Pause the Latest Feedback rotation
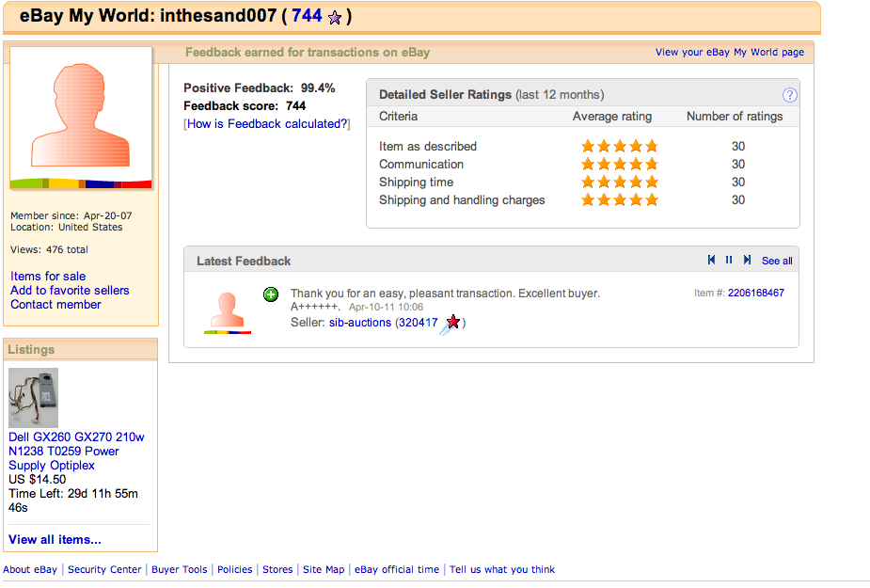This screenshot has width=870, height=588. coord(729,260)
